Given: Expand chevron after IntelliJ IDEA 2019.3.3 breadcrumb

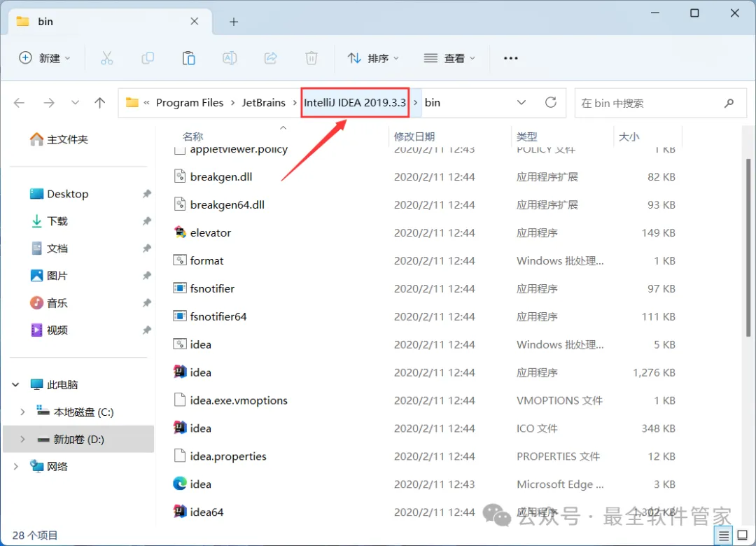Looking at the screenshot, I should coord(415,103).
